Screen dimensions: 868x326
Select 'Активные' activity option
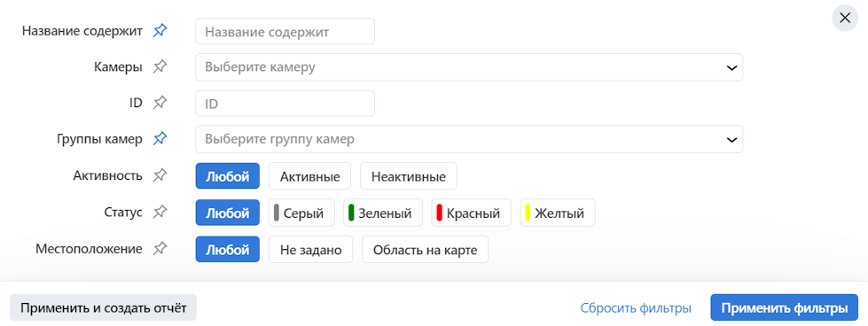point(310,176)
